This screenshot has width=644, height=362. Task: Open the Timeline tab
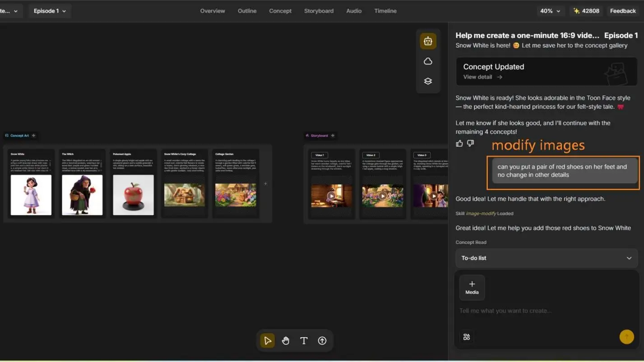click(x=385, y=11)
